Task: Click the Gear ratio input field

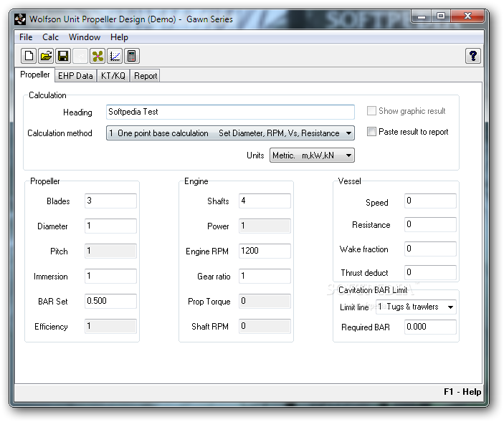Action: pyautogui.click(x=265, y=276)
